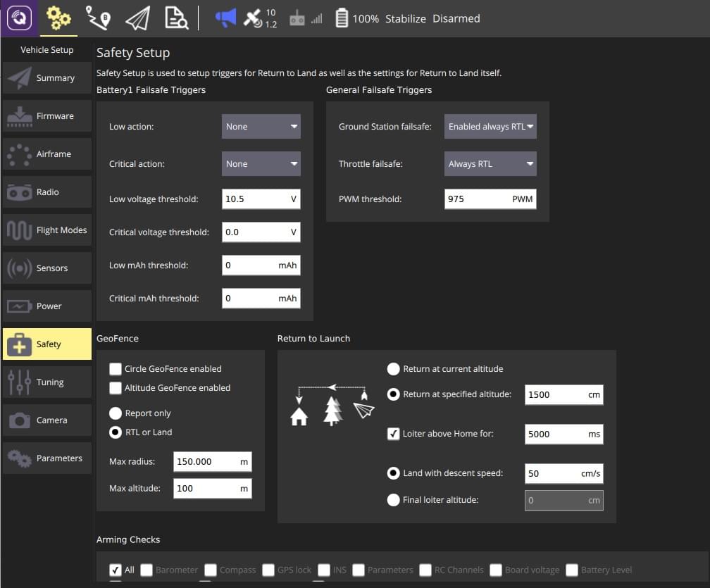Go to the Flight Modes setup tab

coord(47,230)
